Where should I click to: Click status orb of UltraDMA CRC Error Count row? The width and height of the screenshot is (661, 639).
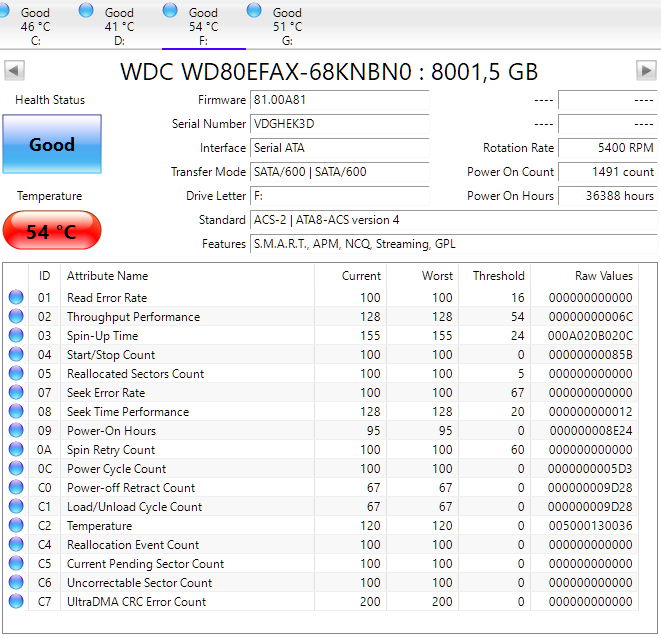coord(16,601)
